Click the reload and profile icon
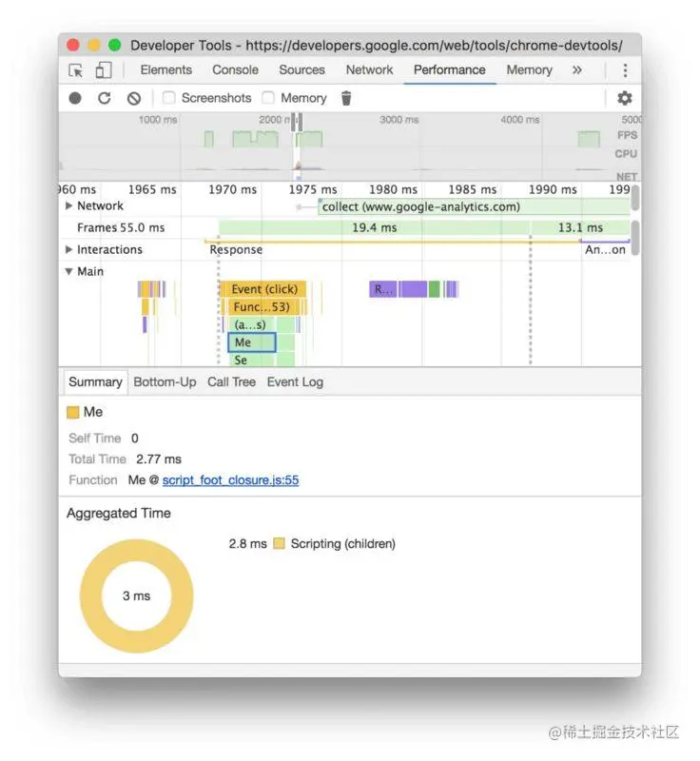 click(x=105, y=98)
